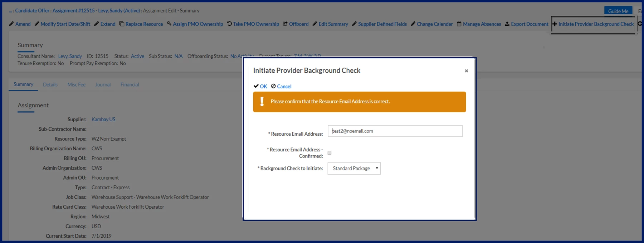
Task: Click Supplier Defined Fields link
Action: 382,24
